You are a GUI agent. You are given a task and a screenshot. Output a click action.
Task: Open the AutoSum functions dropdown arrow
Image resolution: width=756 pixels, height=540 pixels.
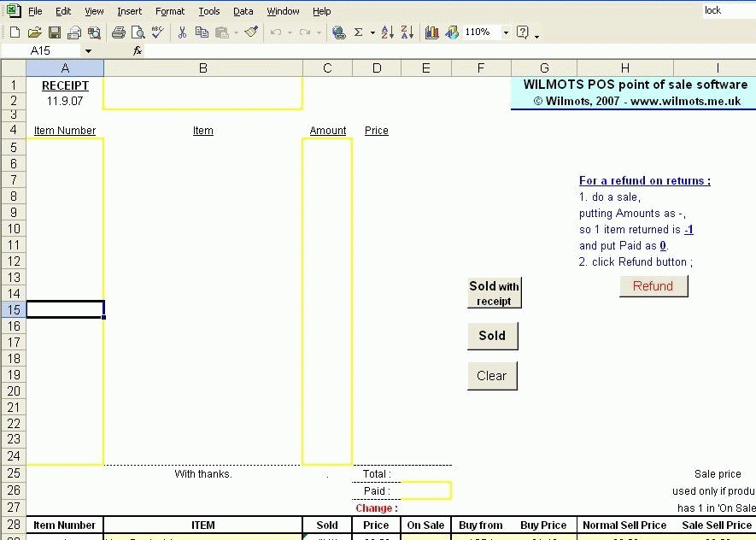[x=372, y=32]
